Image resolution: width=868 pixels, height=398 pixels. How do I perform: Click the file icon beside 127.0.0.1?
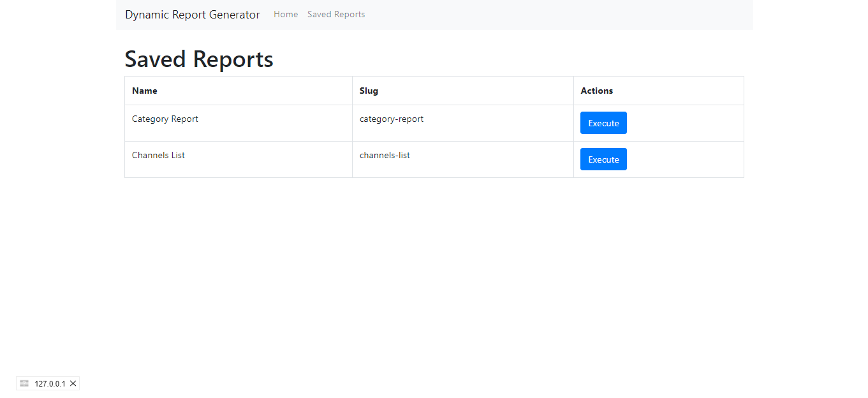24,383
